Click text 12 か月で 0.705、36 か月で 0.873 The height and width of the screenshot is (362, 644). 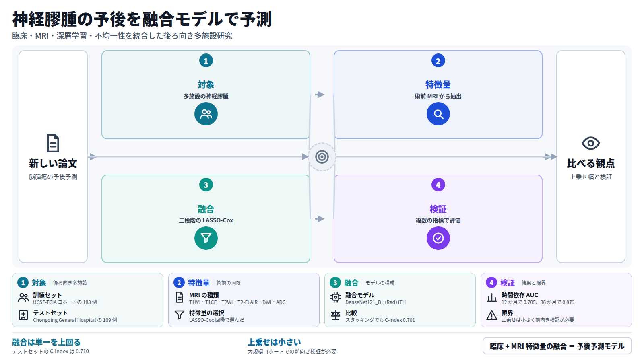(538, 302)
